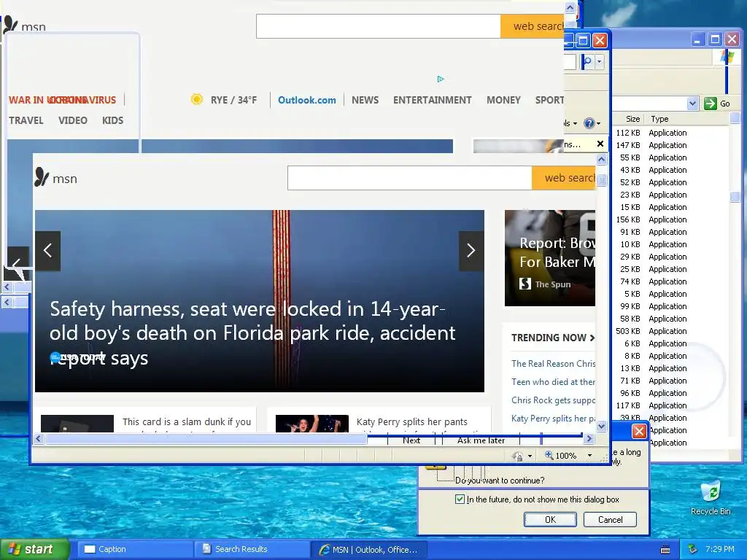
Task: Click the on-screen keyboard icon in the taskbar
Action: click(665, 550)
